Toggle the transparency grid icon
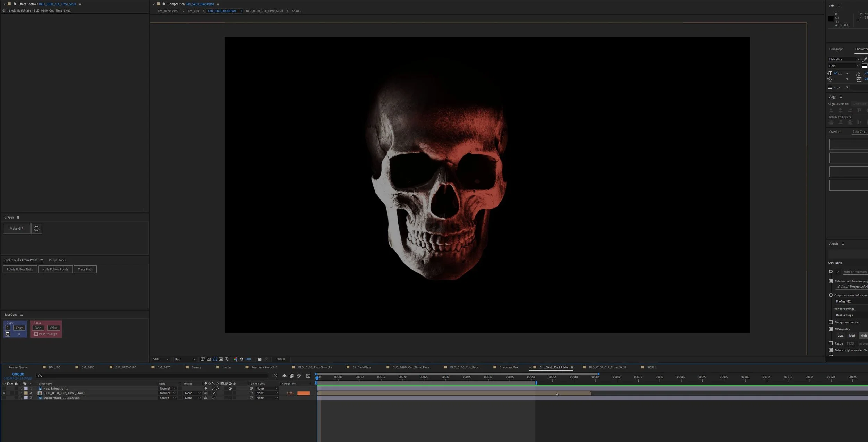Image resolution: width=868 pixels, height=442 pixels. pyautogui.click(x=209, y=359)
